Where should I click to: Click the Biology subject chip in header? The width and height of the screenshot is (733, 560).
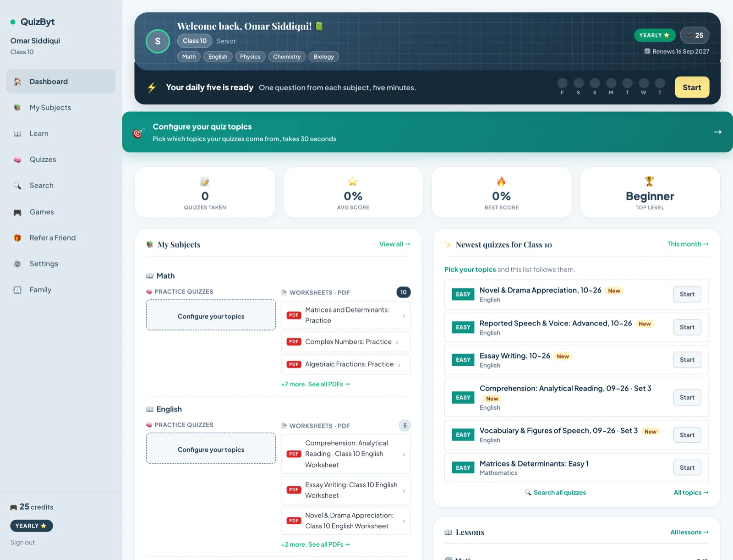323,57
